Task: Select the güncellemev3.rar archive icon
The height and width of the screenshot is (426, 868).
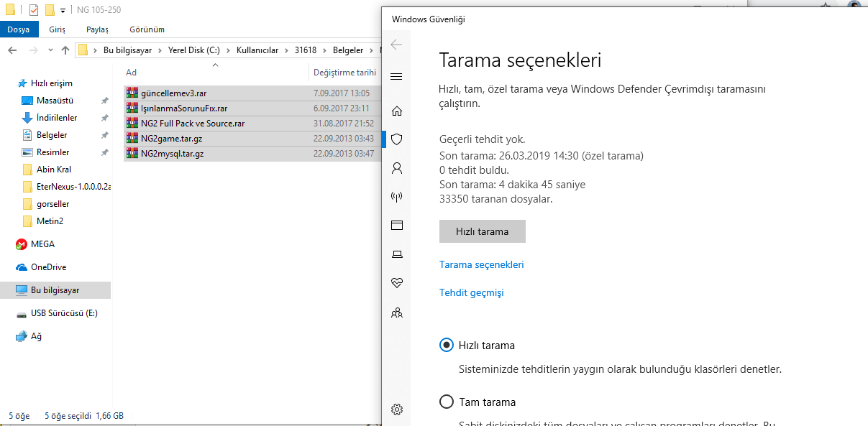Action: point(132,93)
